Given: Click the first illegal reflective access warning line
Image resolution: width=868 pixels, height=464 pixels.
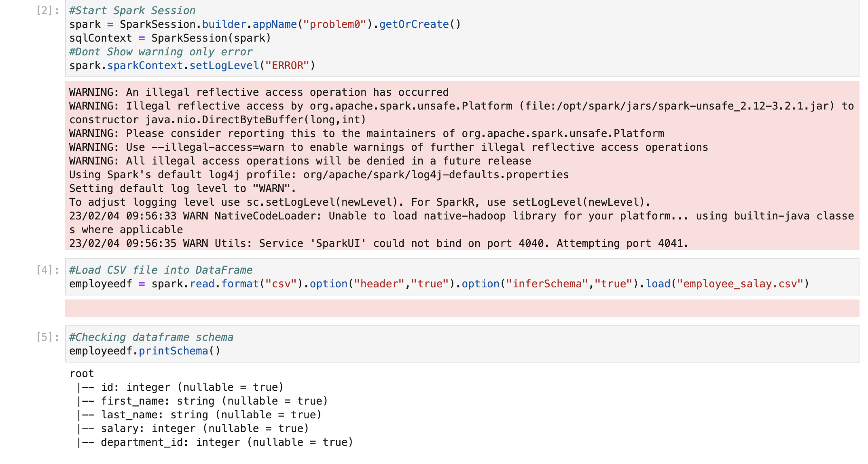Looking at the screenshot, I should point(259,93).
